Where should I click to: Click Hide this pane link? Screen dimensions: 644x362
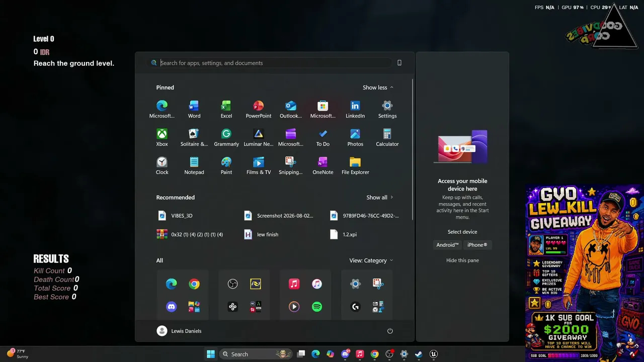(x=462, y=260)
